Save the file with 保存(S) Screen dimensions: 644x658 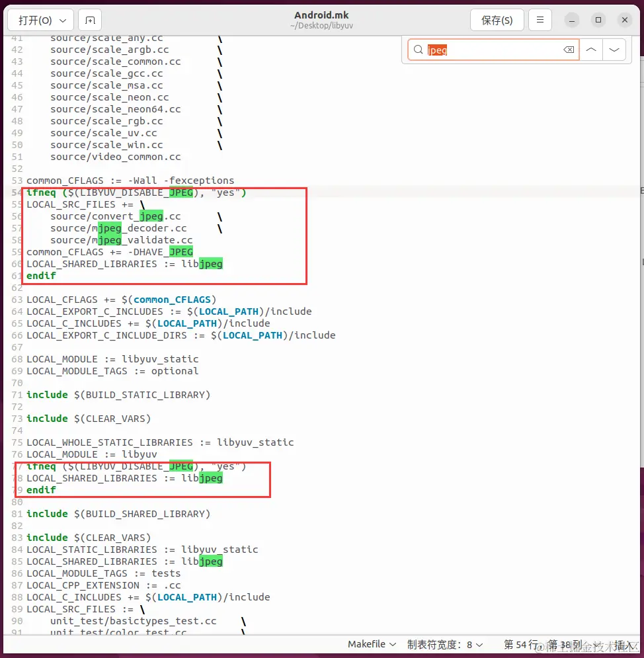point(497,20)
